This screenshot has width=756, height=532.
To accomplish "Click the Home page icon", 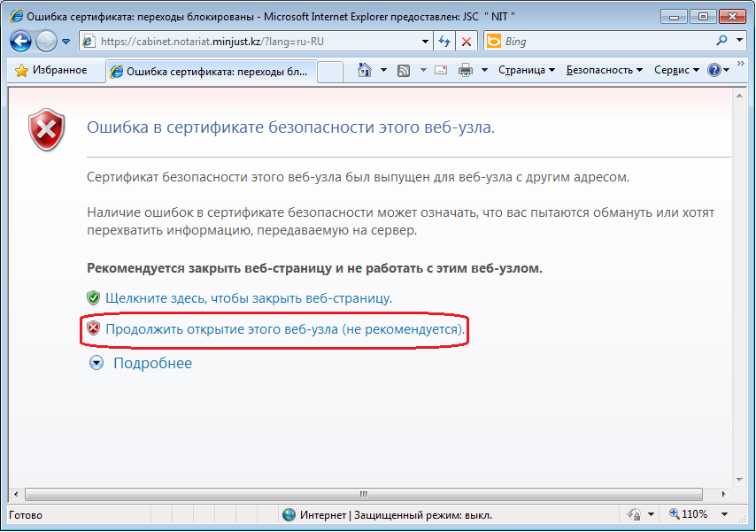I will pos(364,71).
